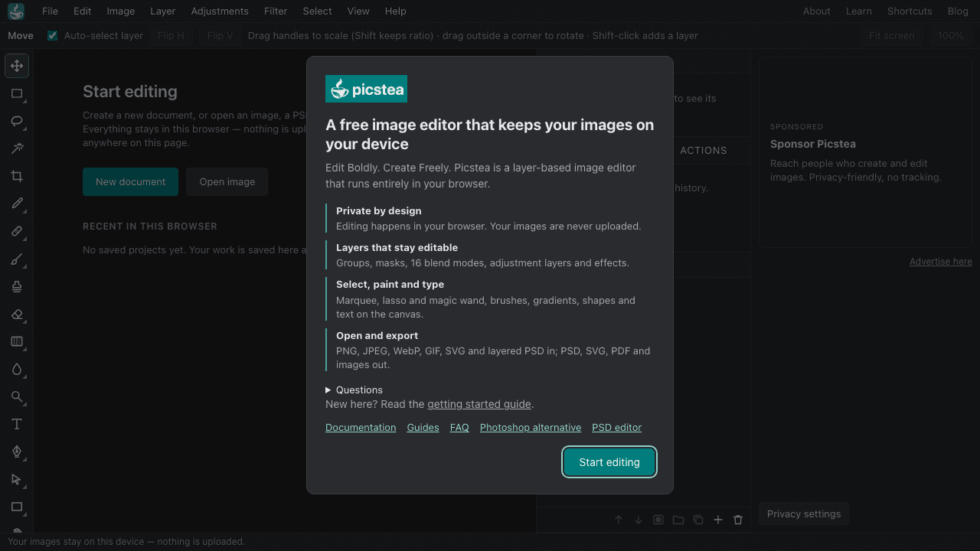Click the Start editing button

pos(609,462)
